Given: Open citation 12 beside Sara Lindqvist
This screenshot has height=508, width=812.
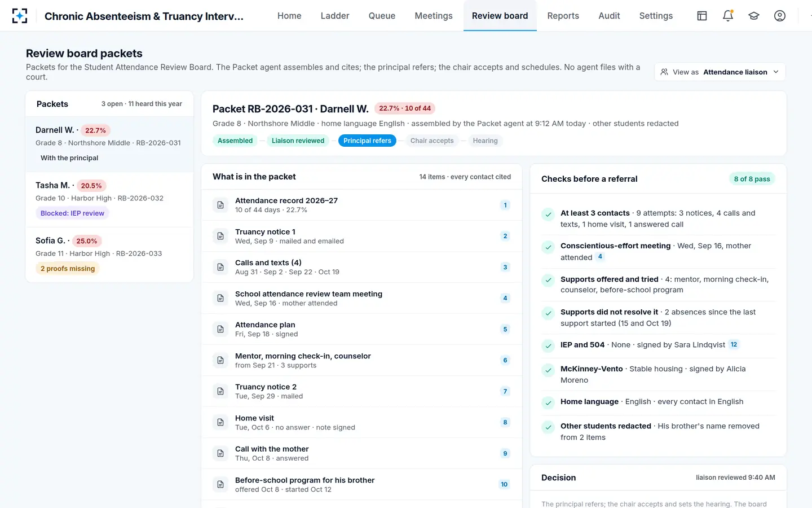Looking at the screenshot, I should (x=734, y=344).
